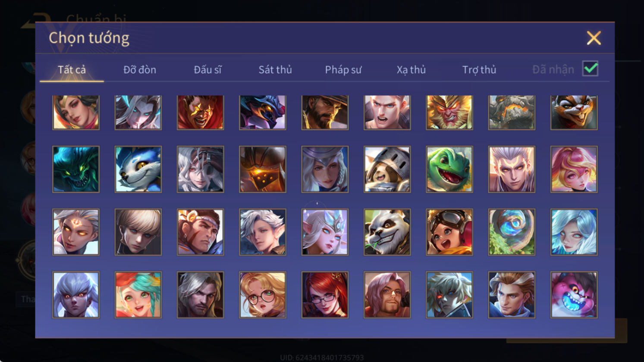Choose the stone golem lava hero
The height and width of the screenshot is (362, 644).
pyautogui.click(x=512, y=112)
